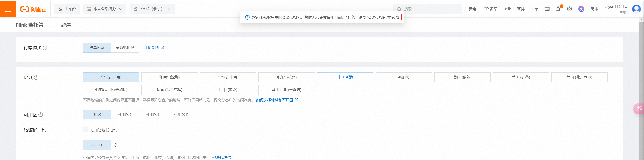Switch language via 简体

[594, 9]
